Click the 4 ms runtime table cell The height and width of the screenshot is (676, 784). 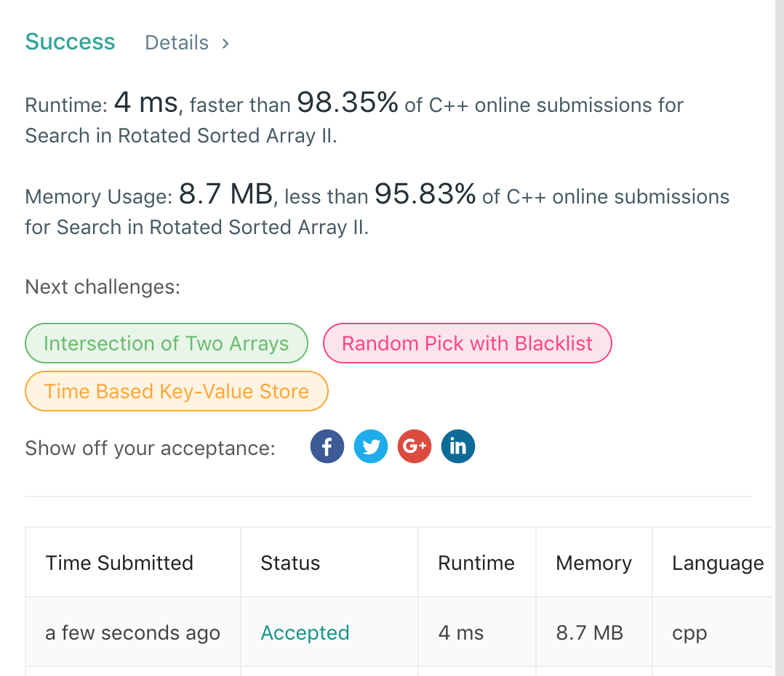(461, 633)
